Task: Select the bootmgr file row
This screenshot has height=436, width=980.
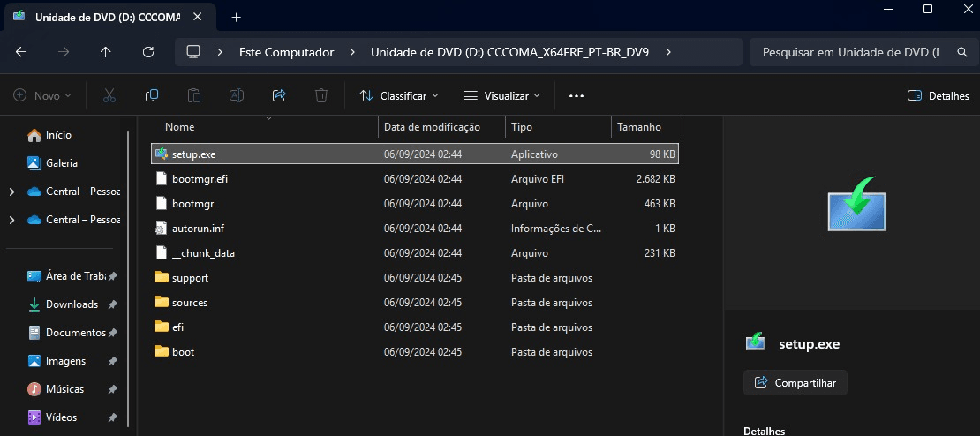Action: 415,204
